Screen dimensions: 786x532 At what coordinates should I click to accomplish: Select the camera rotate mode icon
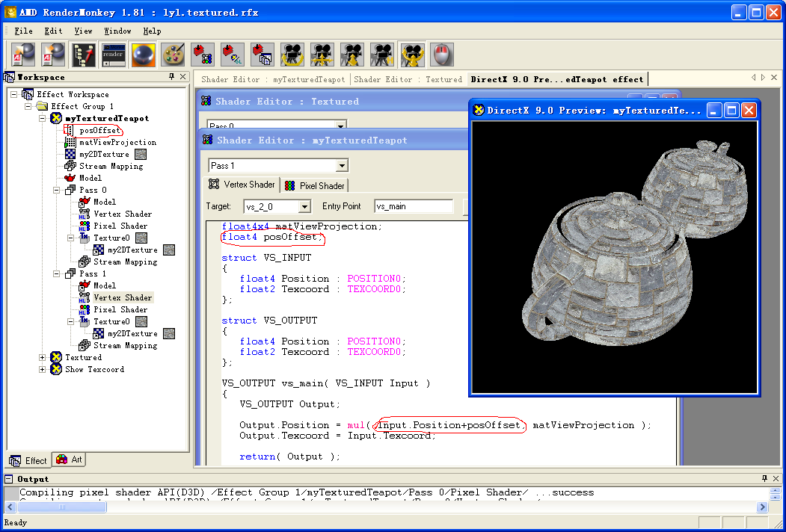[292, 55]
